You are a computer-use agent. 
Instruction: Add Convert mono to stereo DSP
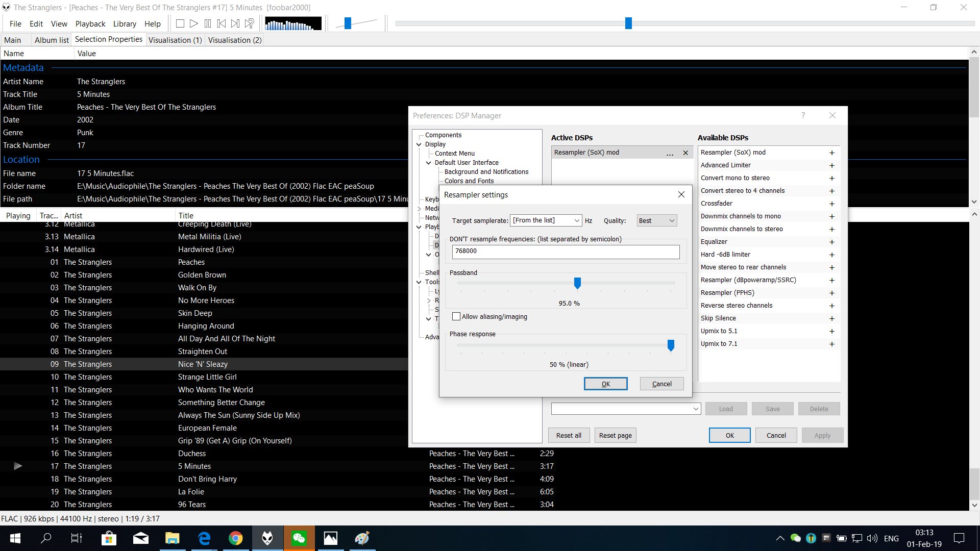click(831, 178)
